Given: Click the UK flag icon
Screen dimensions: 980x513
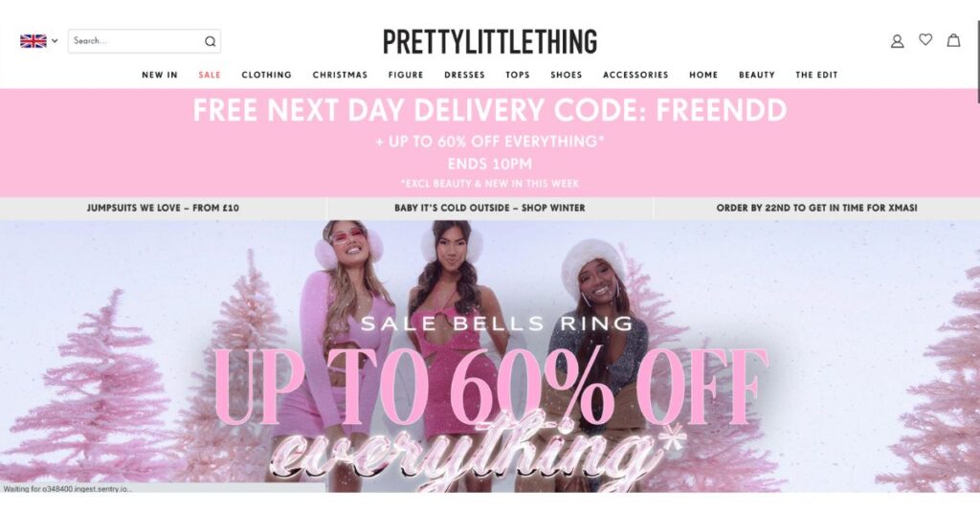Looking at the screenshot, I should (33, 41).
